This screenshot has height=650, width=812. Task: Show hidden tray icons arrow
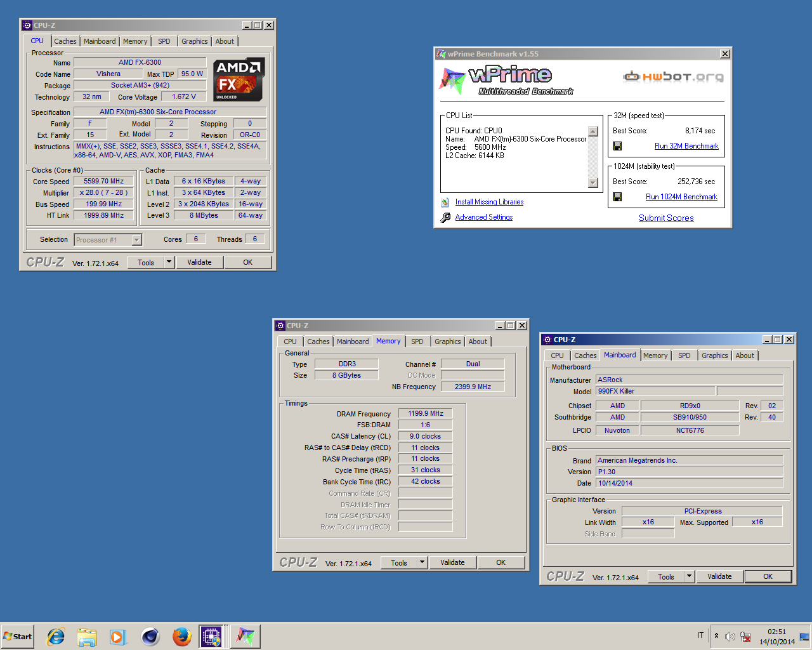(x=716, y=635)
